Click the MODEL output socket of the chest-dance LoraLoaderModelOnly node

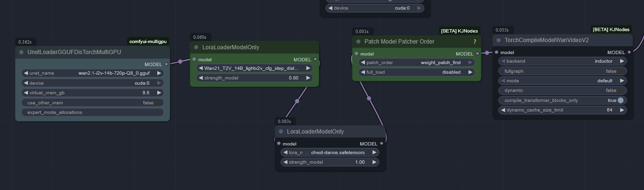tap(382, 144)
